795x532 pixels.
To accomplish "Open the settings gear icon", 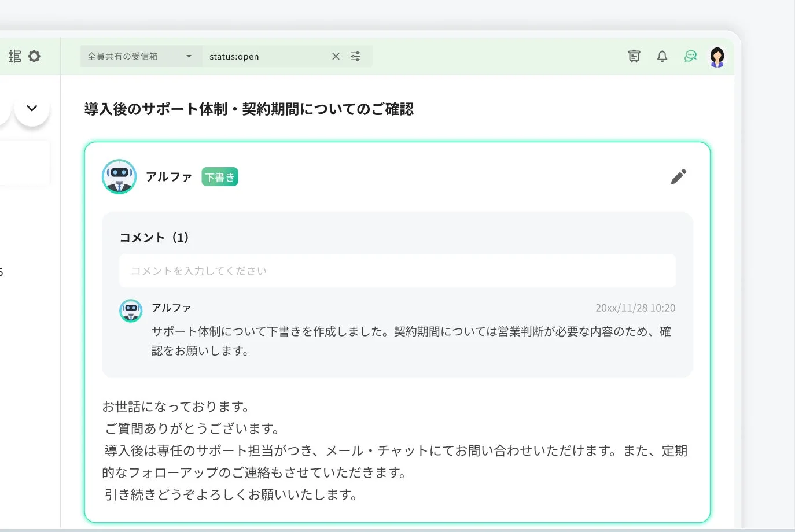I will [x=34, y=56].
